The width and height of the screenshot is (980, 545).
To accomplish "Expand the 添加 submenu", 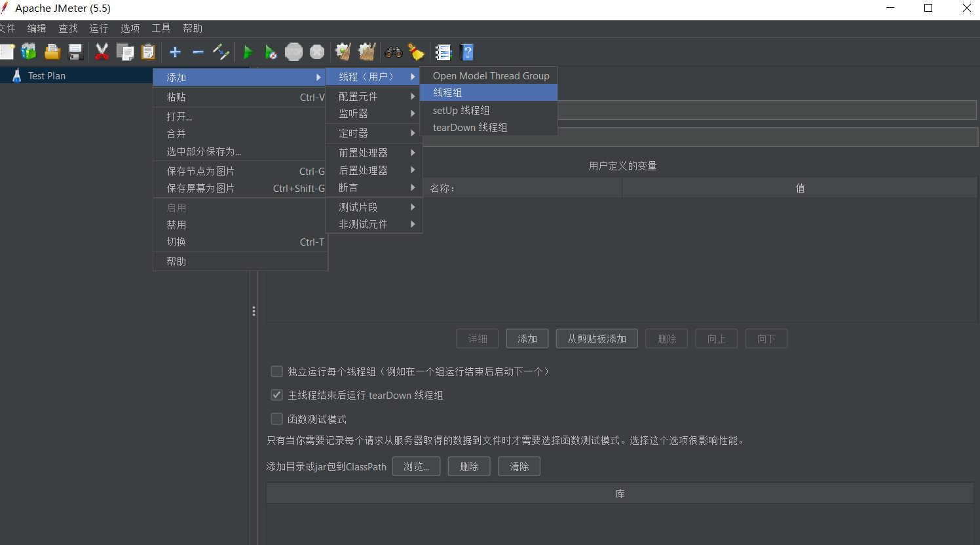I will coord(240,77).
